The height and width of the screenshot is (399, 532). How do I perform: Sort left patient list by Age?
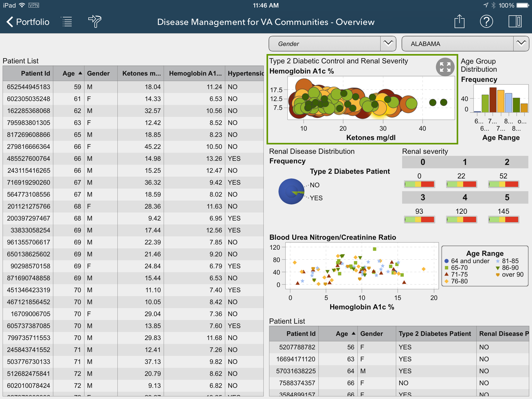[69, 74]
